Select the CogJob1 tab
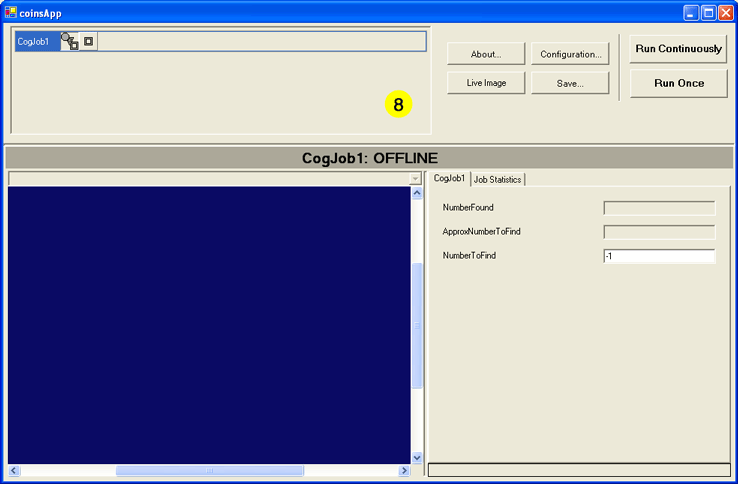Viewport: 738px width, 484px height. point(449,178)
